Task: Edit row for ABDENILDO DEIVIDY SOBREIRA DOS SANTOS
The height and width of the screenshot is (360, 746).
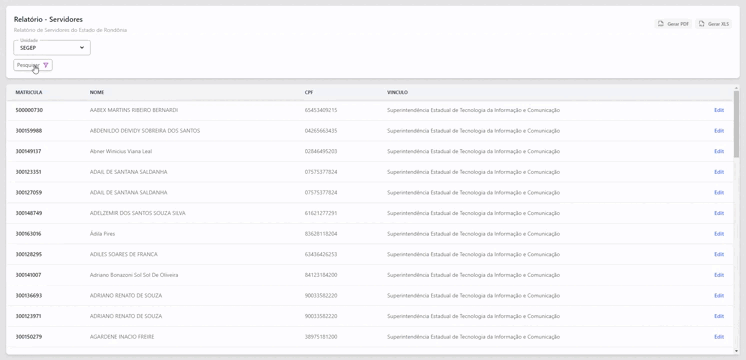Action: tap(719, 131)
